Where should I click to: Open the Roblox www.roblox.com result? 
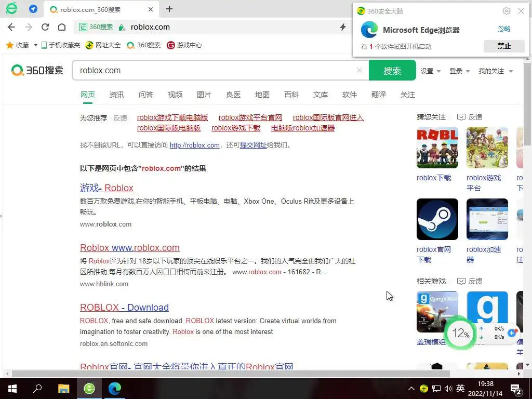[x=129, y=248]
